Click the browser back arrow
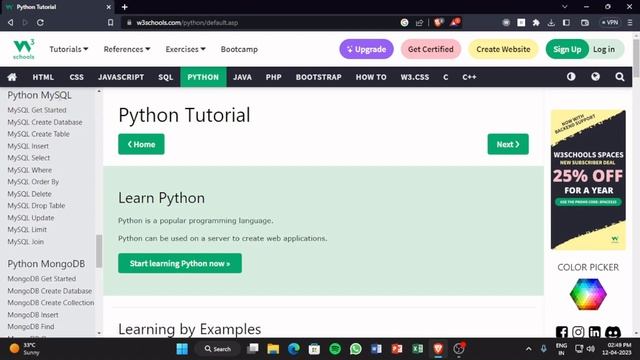The height and width of the screenshot is (360, 640). click(11, 22)
